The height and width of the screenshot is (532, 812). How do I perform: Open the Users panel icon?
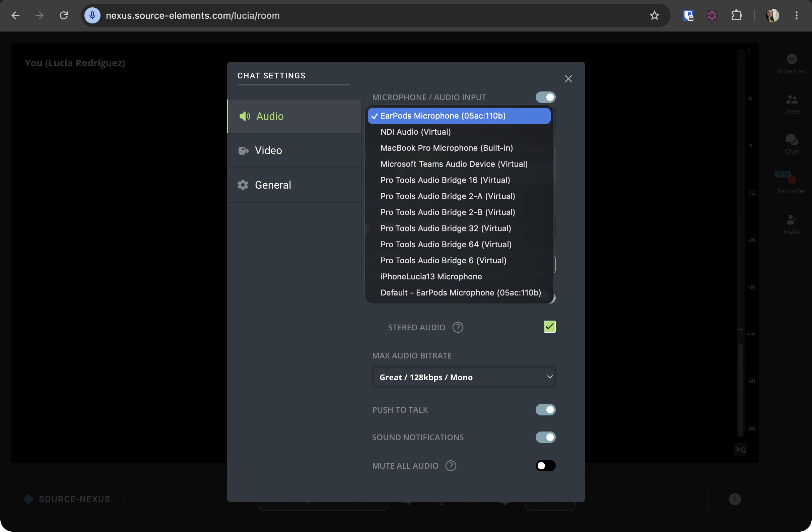click(792, 99)
